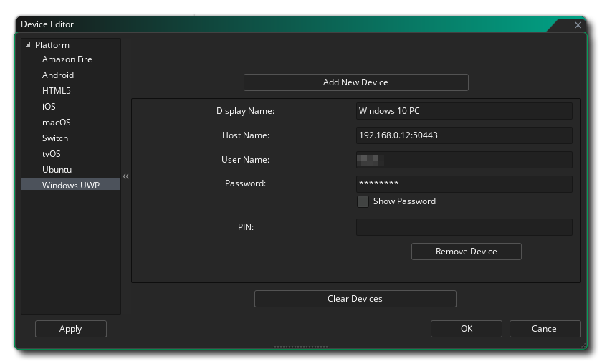
Task: Click Clear Devices button
Action: coord(355,299)
